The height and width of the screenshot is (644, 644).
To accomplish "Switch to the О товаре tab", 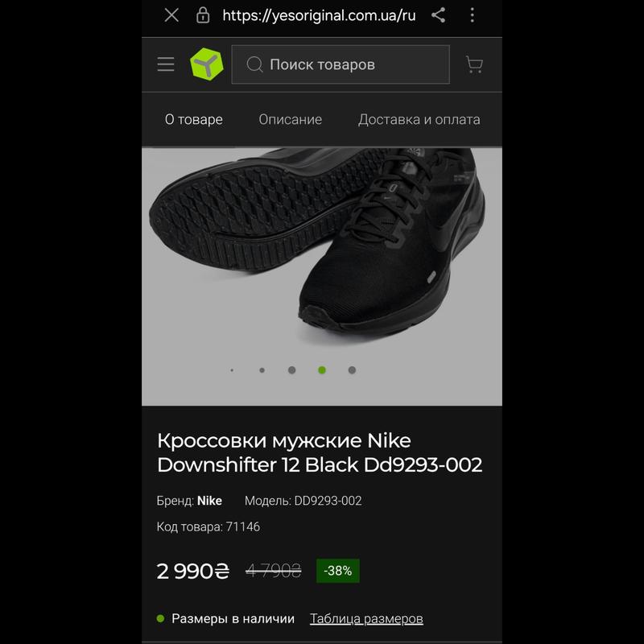I will pos(194,119).
